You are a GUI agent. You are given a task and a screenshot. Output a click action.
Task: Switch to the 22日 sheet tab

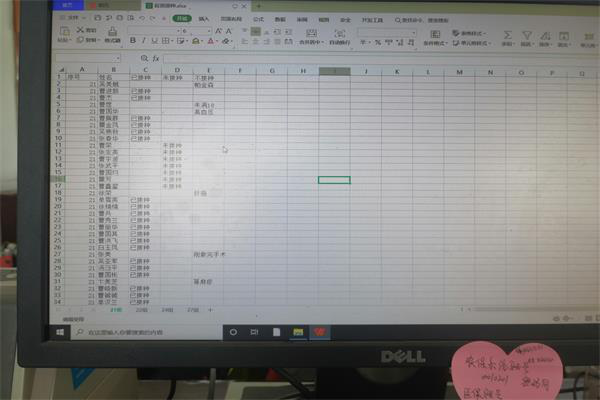tap(140, 311)
